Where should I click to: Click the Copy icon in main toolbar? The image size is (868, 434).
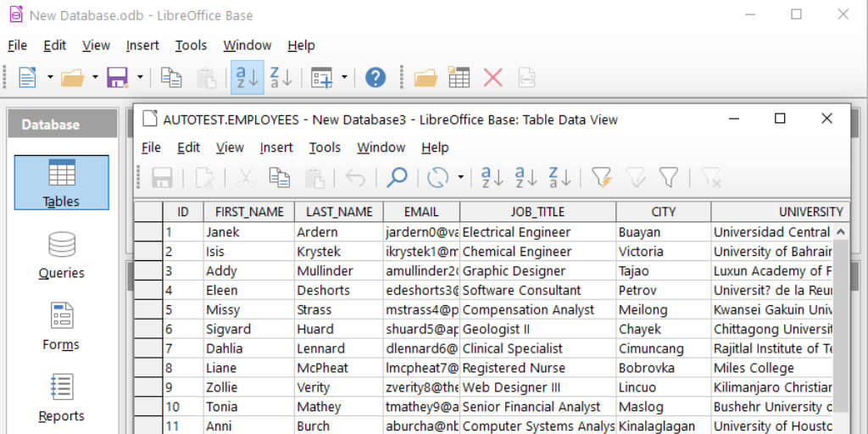coord(171,77)
